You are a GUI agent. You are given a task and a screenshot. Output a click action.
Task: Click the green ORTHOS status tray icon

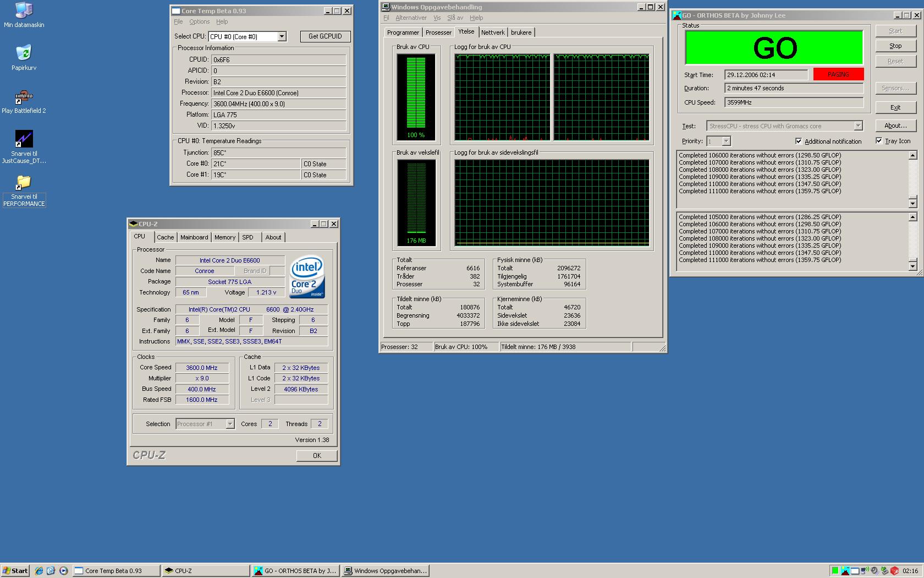[x=835, y=571]
